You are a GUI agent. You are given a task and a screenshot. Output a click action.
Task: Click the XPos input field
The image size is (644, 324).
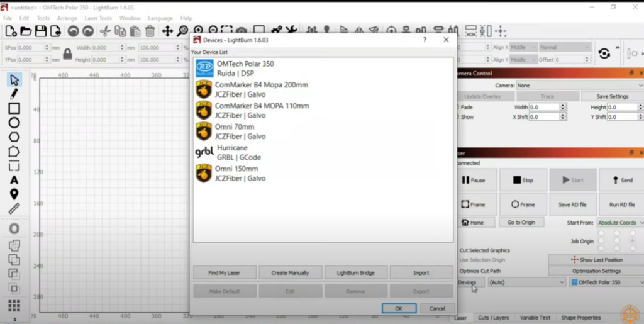pyautogui.click(x=31, y=48)
